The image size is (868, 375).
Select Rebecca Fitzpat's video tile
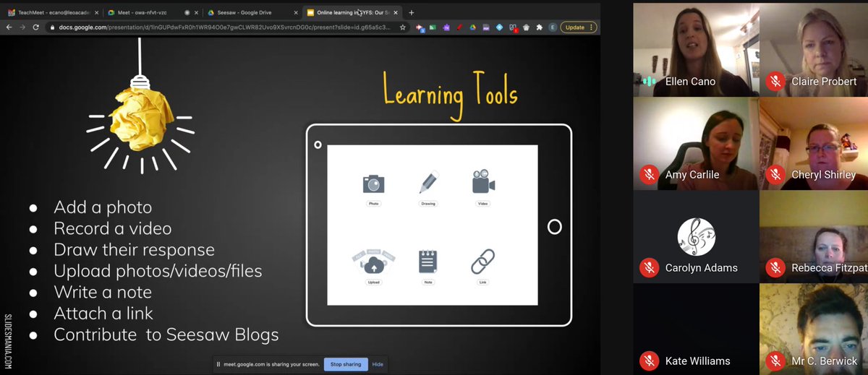point(814,236)
